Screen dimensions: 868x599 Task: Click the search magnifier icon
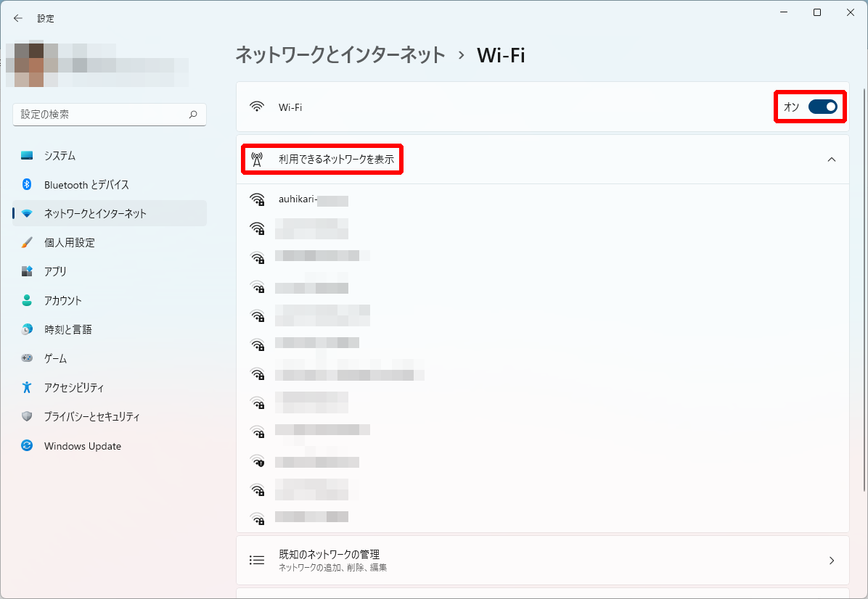[193, 115]
